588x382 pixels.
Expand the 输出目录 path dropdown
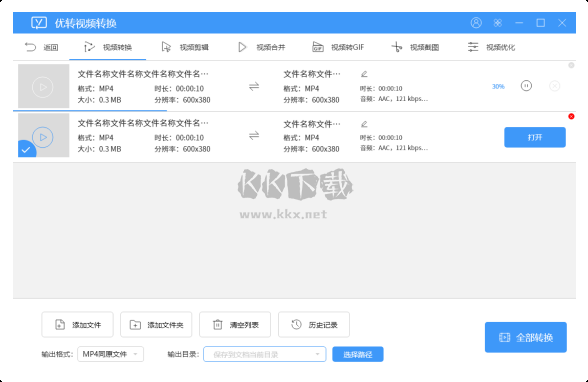pos(265,354)
